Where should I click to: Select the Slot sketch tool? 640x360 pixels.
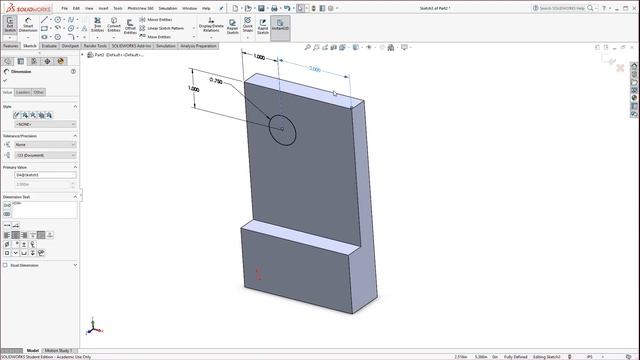coord(44,37)
